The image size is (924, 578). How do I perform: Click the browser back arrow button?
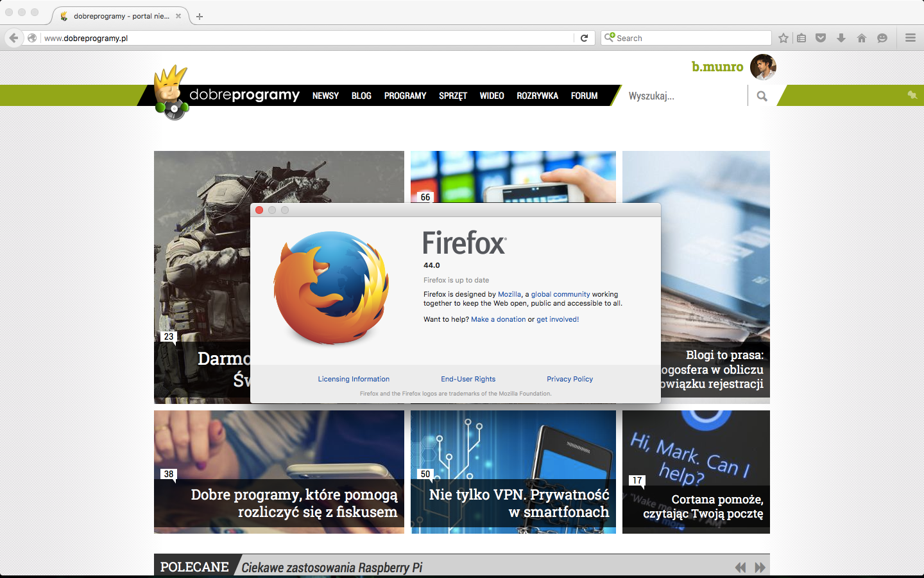click(x=13, y=38)
